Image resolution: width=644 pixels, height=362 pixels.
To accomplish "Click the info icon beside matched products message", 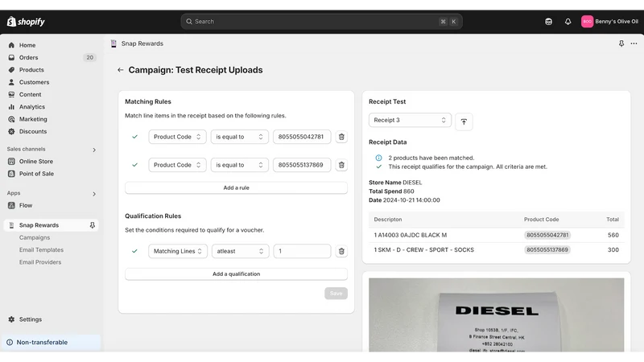I will (x=378, y=158).
